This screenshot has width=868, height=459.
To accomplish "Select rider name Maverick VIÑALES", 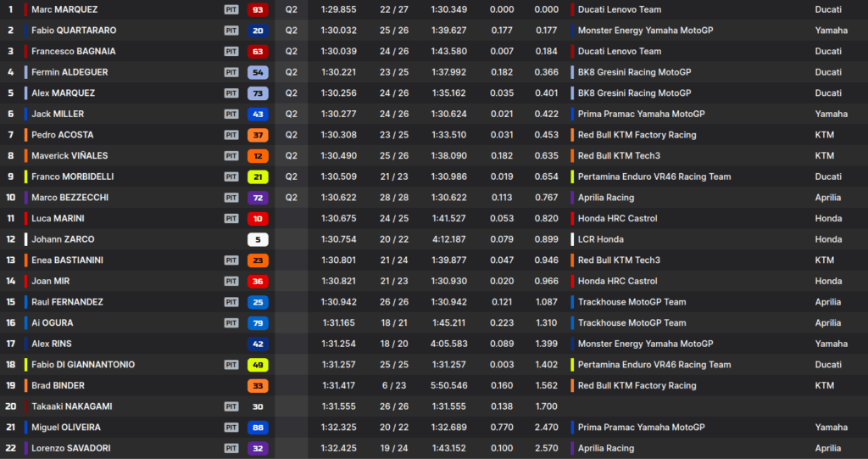I will [x=70, y=156].
